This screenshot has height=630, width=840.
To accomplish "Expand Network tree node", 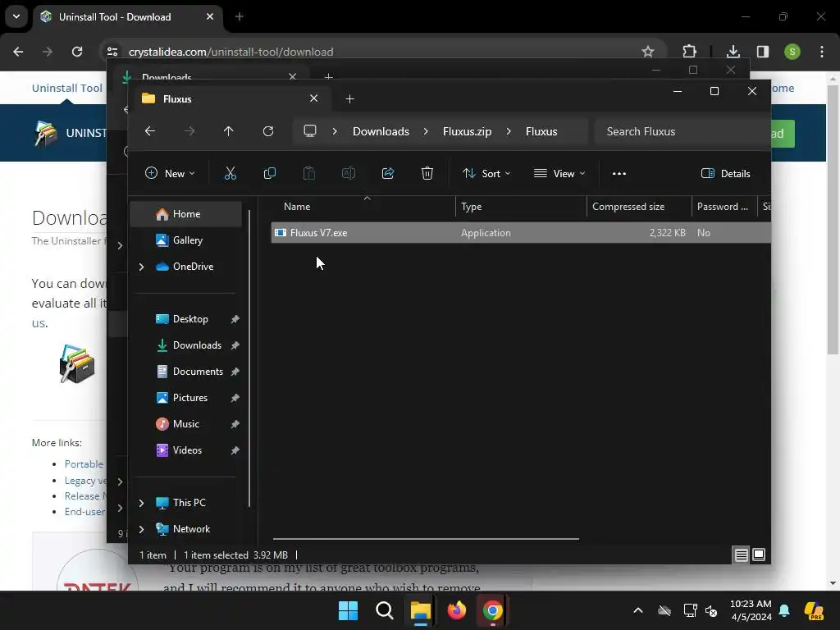I will pyautogui.click(x=141, y=529).
